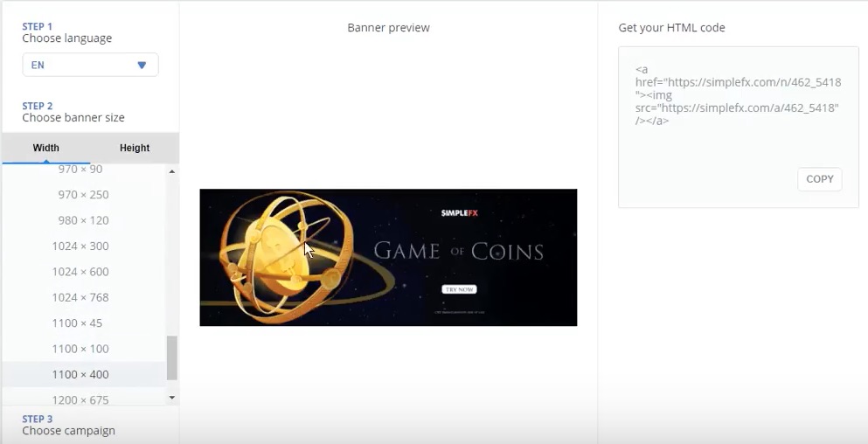
Task: Choose the 1200 × 675 banner size
Action: click(x=80, y=399)
